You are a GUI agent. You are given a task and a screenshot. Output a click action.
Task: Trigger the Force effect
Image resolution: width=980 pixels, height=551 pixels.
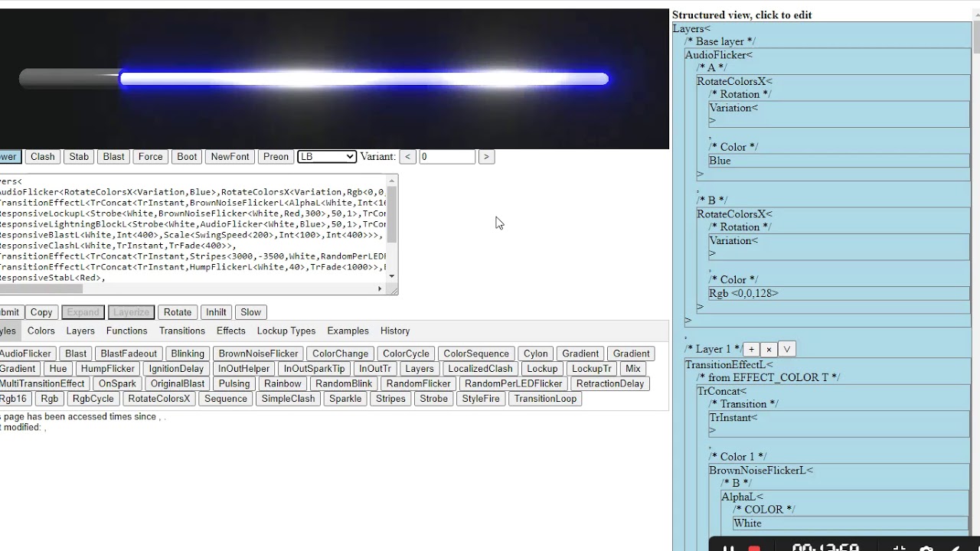pos(150,157)
